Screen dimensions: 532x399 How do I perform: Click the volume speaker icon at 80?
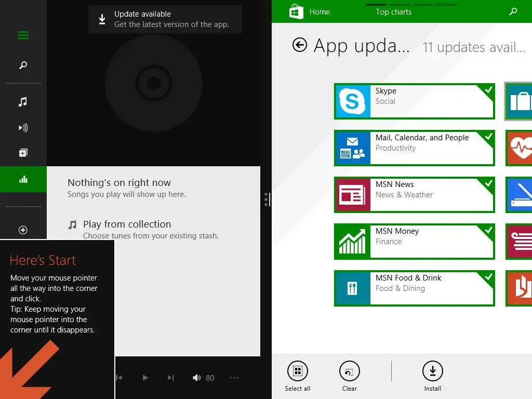(x=196, y=378)
